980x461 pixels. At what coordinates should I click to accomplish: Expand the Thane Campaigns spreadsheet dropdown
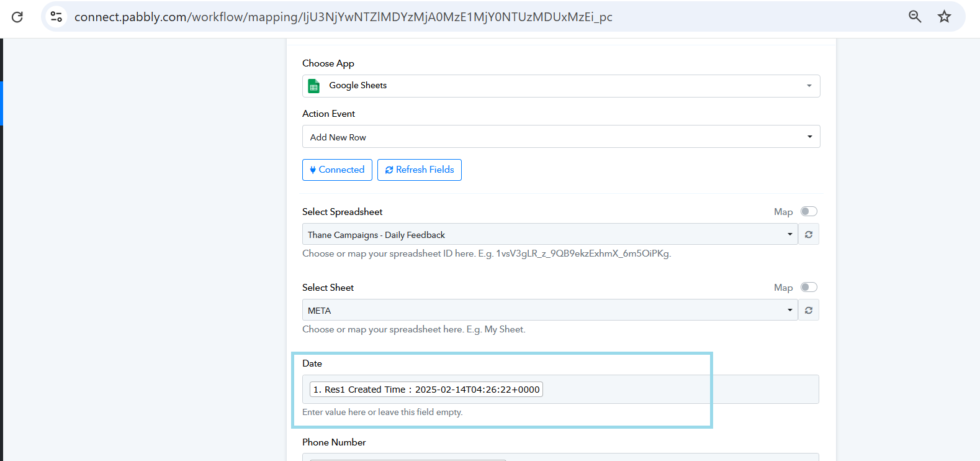[x=550, y=234]
